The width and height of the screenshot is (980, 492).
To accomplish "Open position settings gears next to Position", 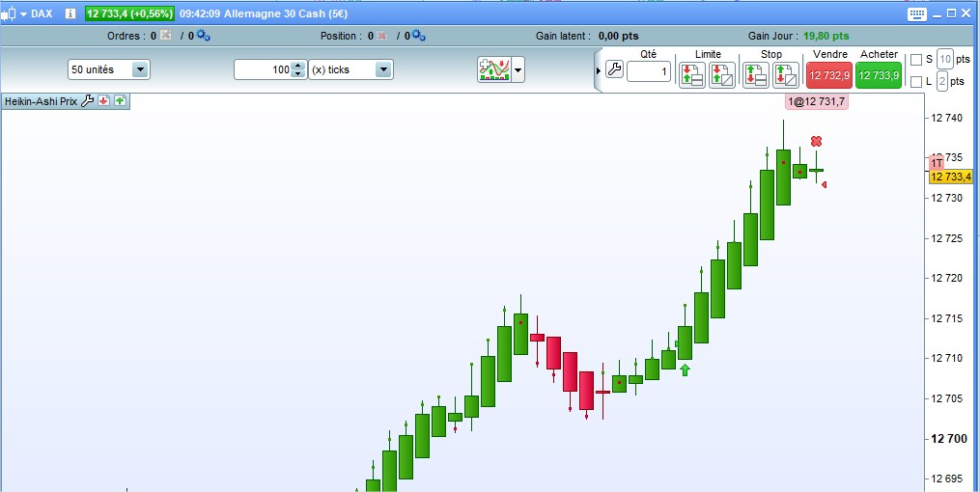I will tap(417, 36).
